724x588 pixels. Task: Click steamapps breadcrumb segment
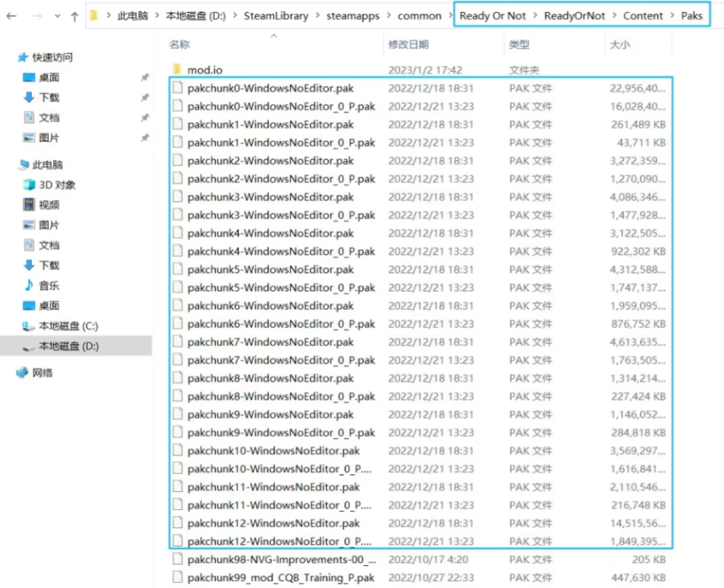353,16
